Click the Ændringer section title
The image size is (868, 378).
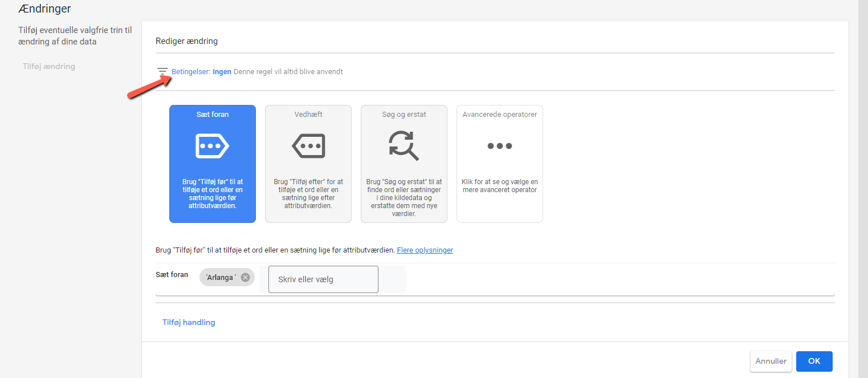pos(44,9)
